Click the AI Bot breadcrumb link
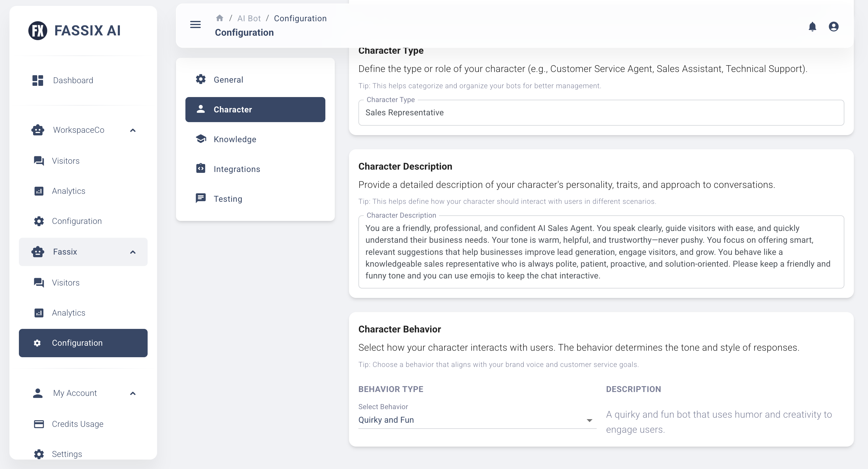The width and height of the screenshot is (868, 469). [x=249, y=18]
